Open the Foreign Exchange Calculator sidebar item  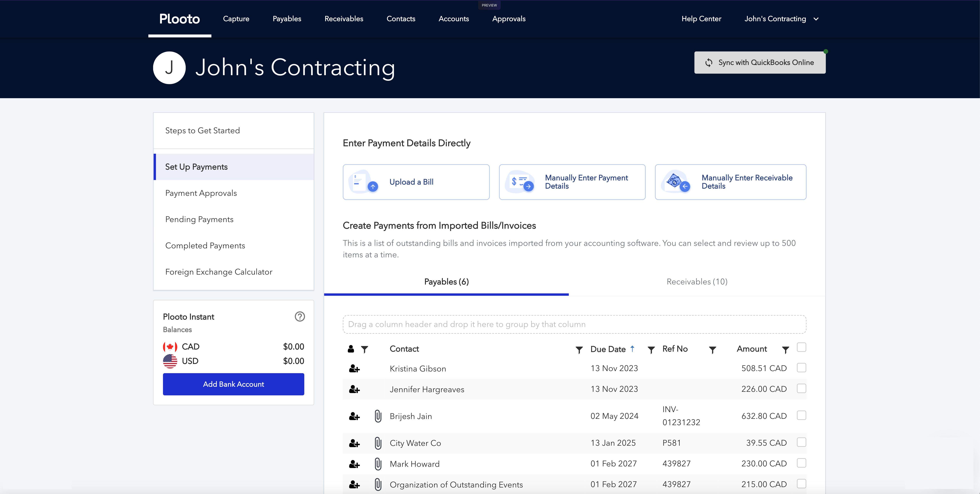pos(219,272)
